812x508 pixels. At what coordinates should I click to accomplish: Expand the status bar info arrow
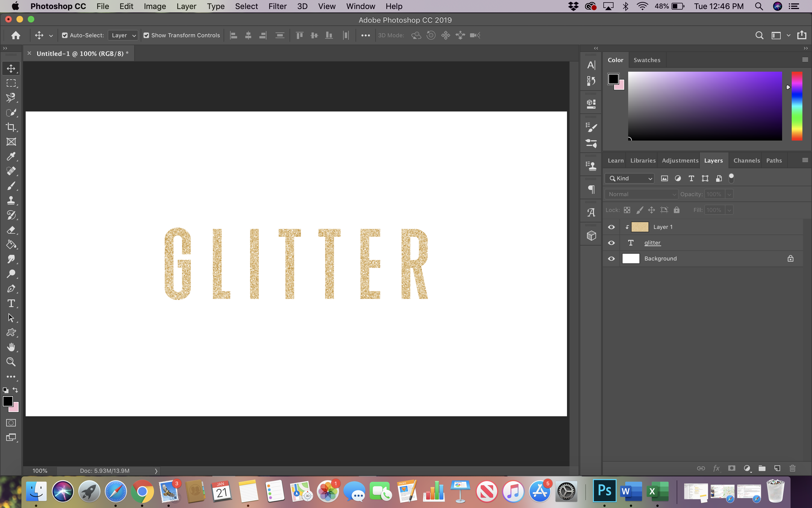[x=156, y=471]
